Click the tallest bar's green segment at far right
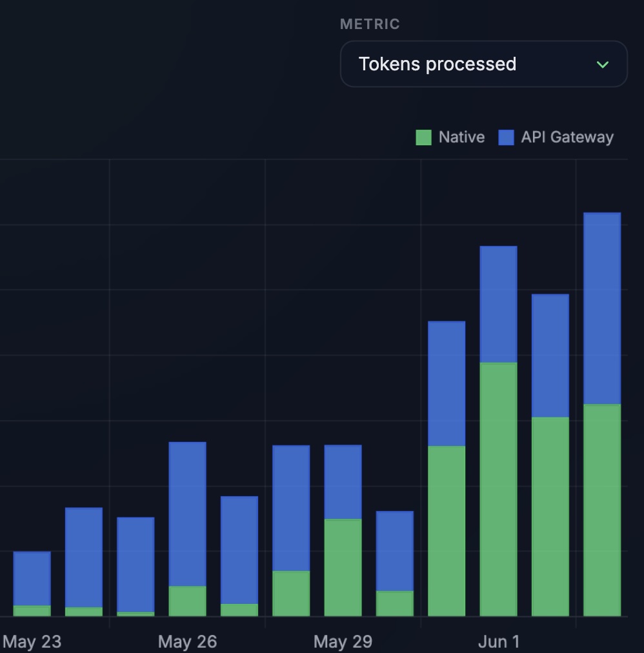This screenshot has width=644, height=653. [x=602, y=510]
